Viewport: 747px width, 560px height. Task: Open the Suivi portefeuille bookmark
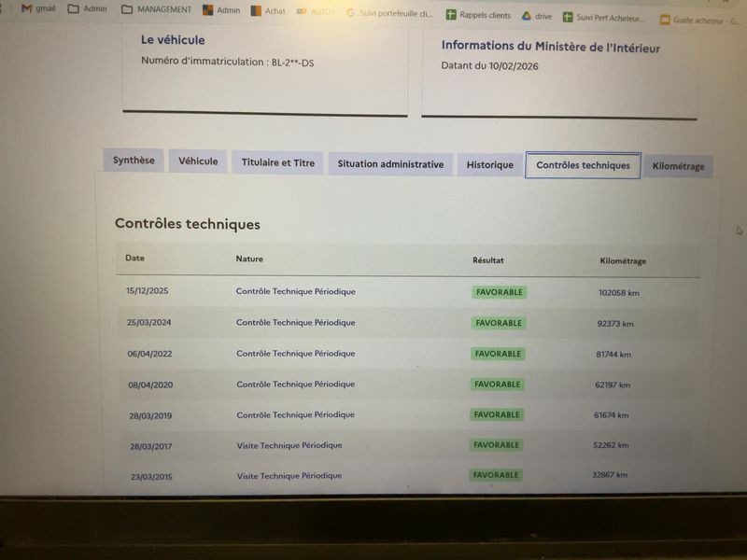389,13
